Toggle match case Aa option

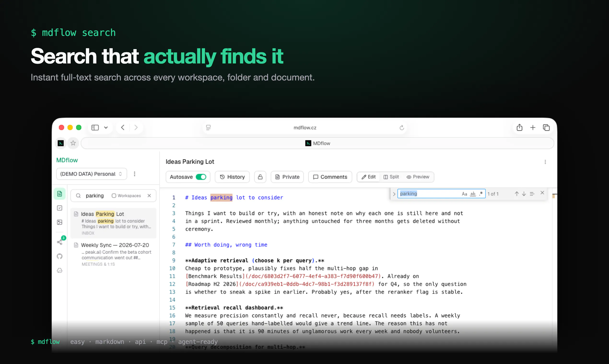464,194
